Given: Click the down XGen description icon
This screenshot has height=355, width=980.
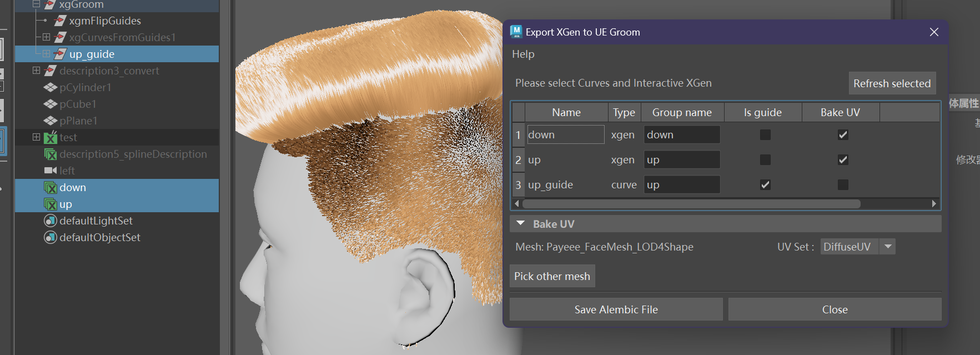Looking at the screenshot, I should 51,187.
